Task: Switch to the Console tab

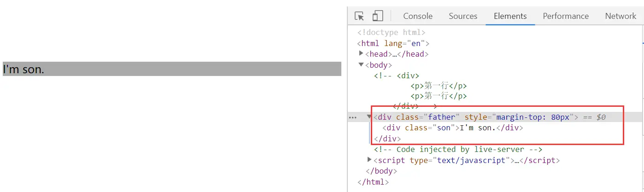Action: [418, 16]
